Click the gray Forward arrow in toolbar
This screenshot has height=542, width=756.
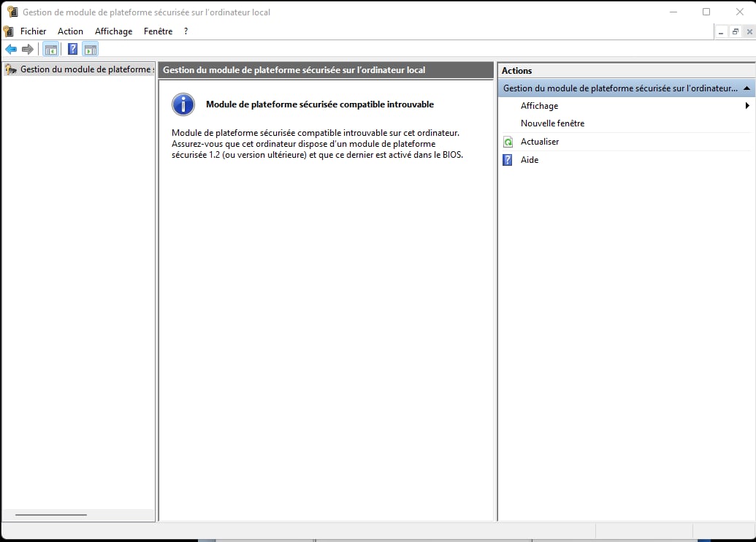tap(28, 49)
